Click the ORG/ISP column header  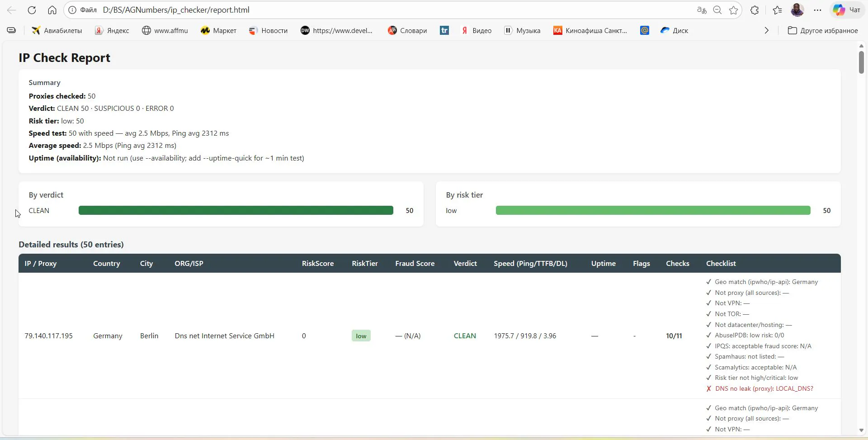click(189, 263)
